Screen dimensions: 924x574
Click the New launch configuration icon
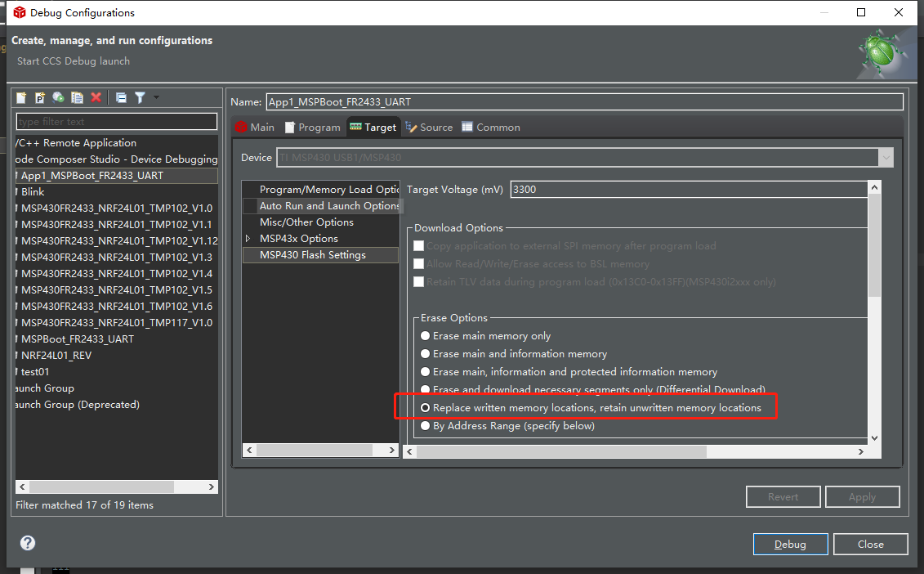[x=21, y=97]
